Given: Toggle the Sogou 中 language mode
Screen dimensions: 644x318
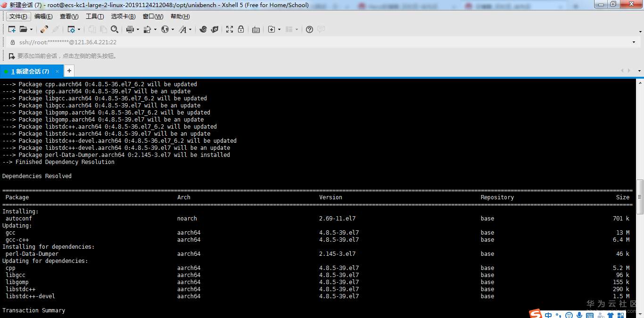Looking at the screenshot, I should click(548, 315).
